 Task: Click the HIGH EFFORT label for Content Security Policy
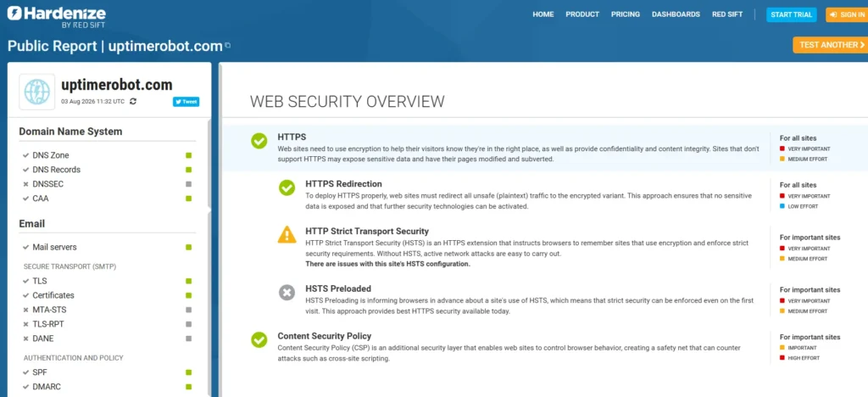click(x=804, y=358)
